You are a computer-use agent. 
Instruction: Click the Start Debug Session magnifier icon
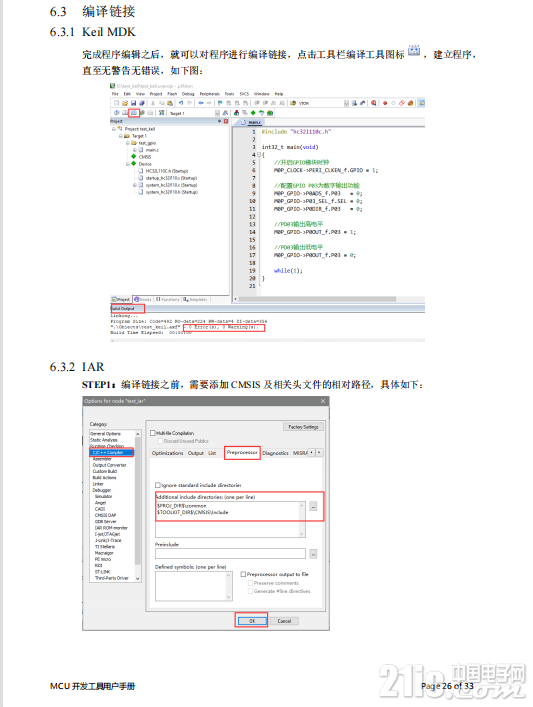(x=373, y=103)
